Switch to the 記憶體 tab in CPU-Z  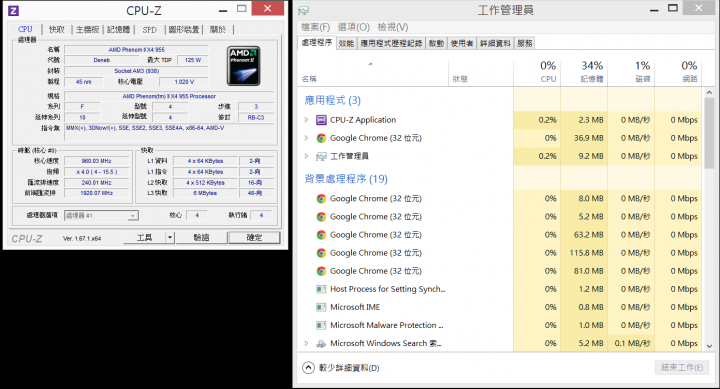(118, 29)
